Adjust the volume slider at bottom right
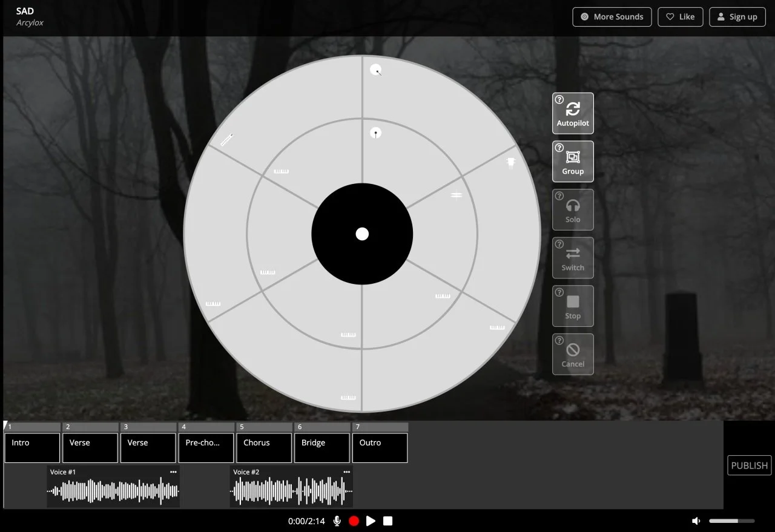 731,521
